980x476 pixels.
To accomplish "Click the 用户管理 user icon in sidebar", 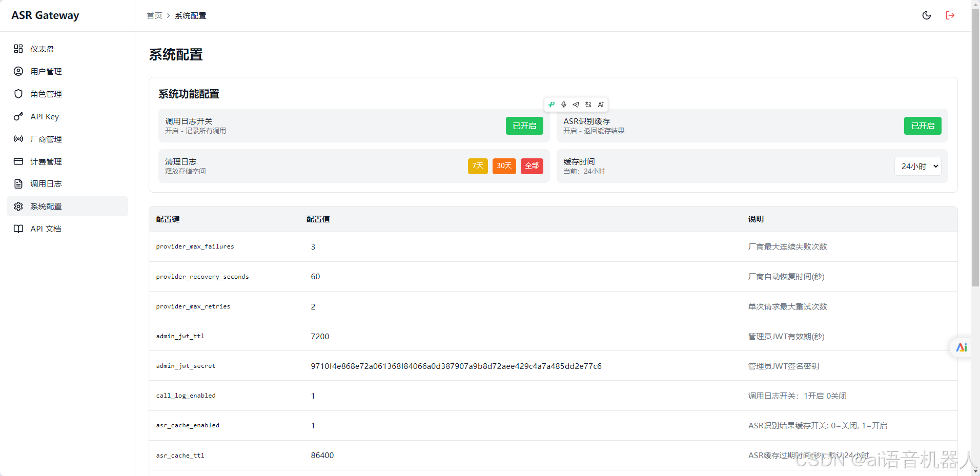I will click(18, 71).
